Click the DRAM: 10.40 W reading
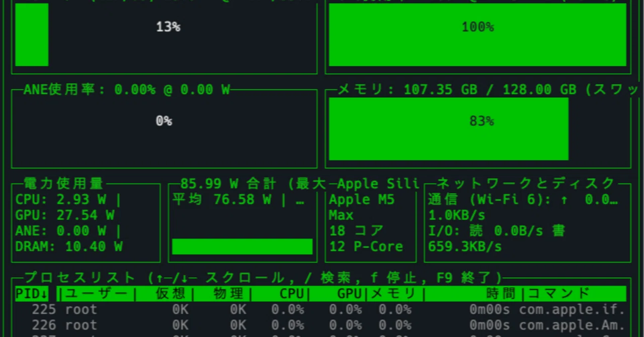Viewport: 644px width, 337px height. pos(69,246)
